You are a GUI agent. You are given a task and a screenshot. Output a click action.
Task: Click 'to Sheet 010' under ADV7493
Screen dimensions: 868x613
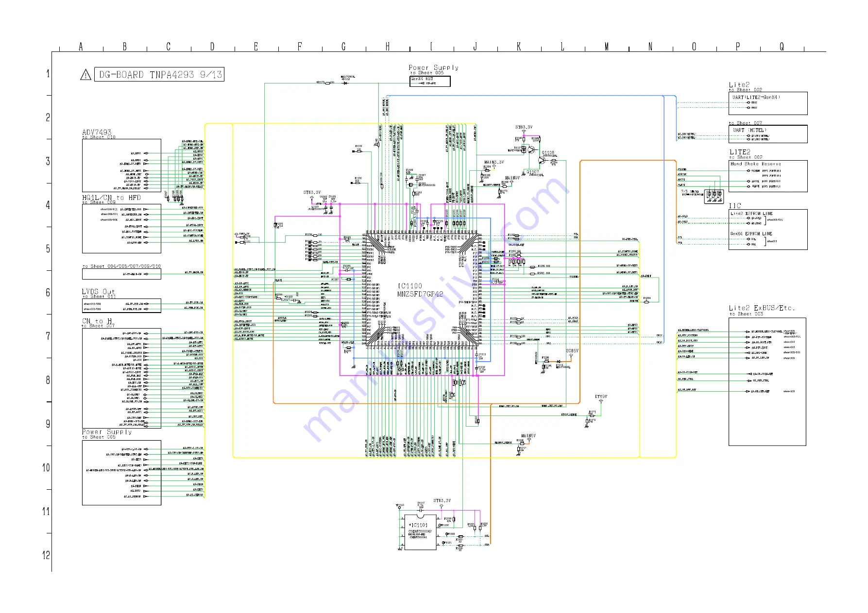click(x=99, y=137)
